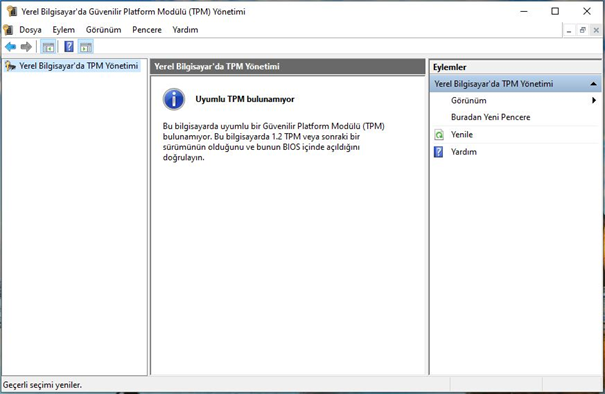This screenshot has height=394, width=605.
Task: Open the Yardım menu in the menu bar
Action: 185,30
